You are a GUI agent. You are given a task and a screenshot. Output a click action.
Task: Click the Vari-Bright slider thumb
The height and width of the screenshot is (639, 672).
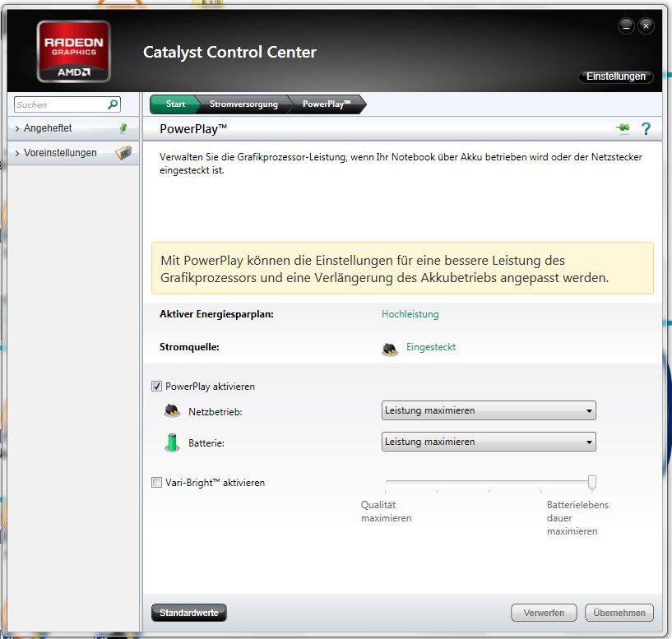coord(592,483)
